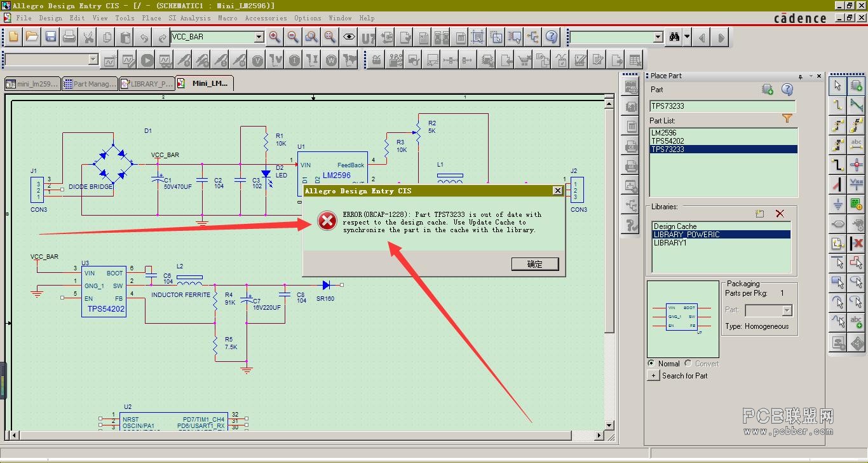Open the Packaging Part dropdown

pyautogui.click(x=787, y=310)
